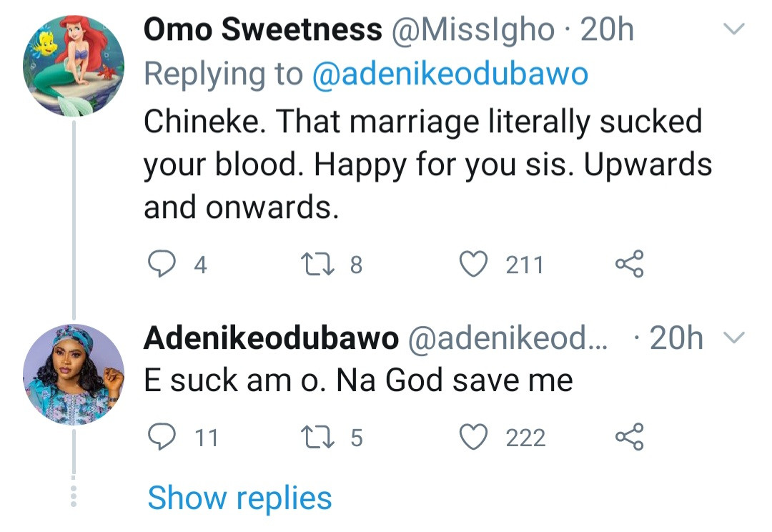Click the three-dot thread continuation indicator

[74, 496]
